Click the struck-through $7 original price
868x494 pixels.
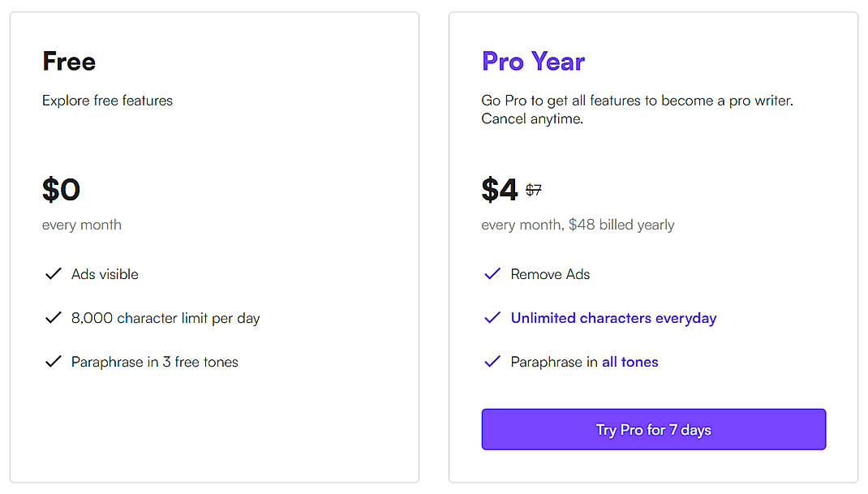(x=535, y=188)
